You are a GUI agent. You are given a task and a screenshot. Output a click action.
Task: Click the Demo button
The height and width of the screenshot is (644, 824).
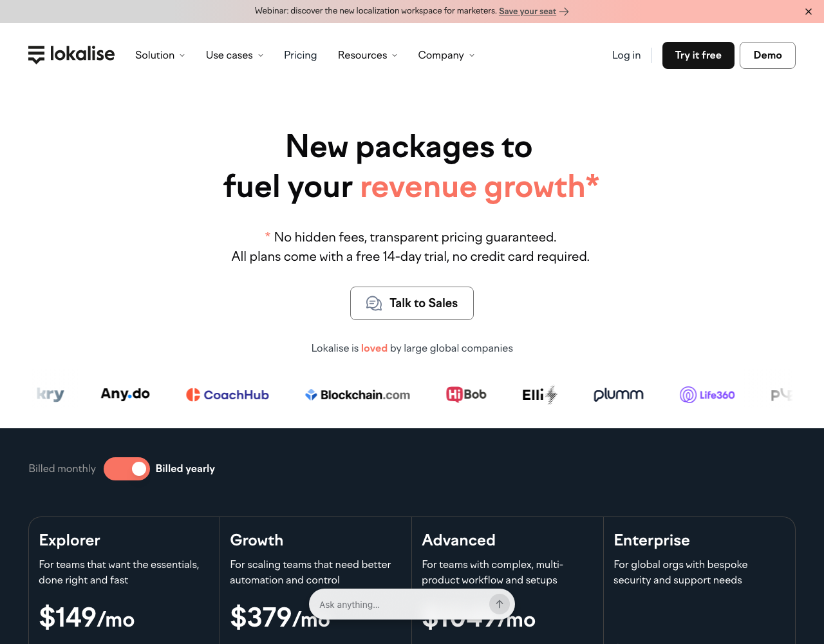coord(767,55)
